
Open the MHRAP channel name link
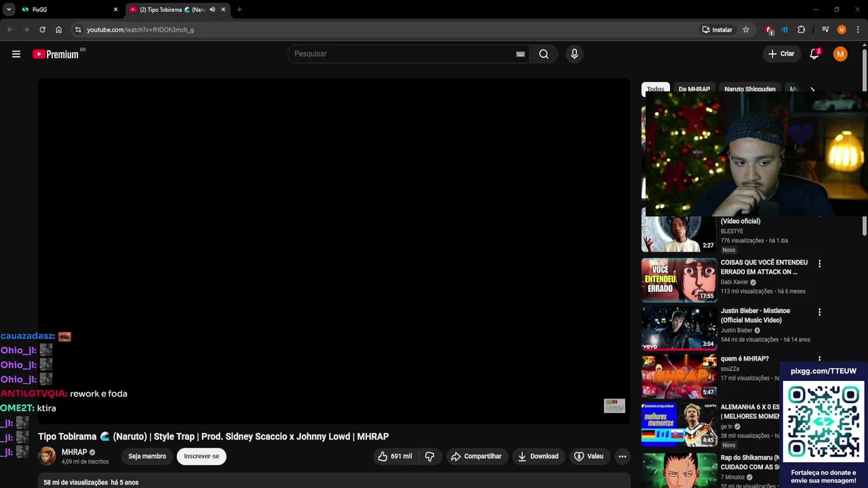pyautogui.click(x=75, y=452)
